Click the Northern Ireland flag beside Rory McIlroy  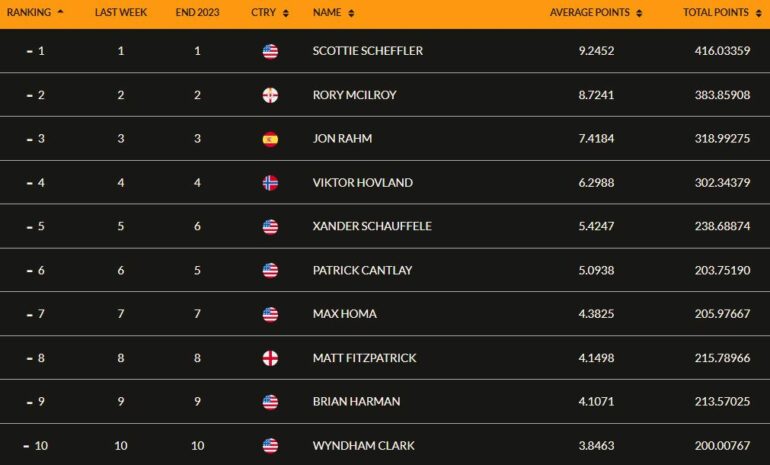pyautogui.click(x=270, y=95)
